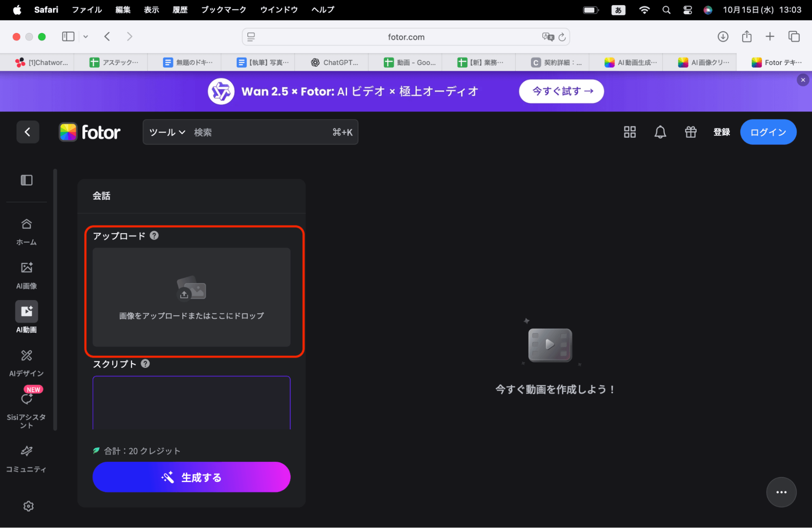Click the notification bell icon

(660, 132)
